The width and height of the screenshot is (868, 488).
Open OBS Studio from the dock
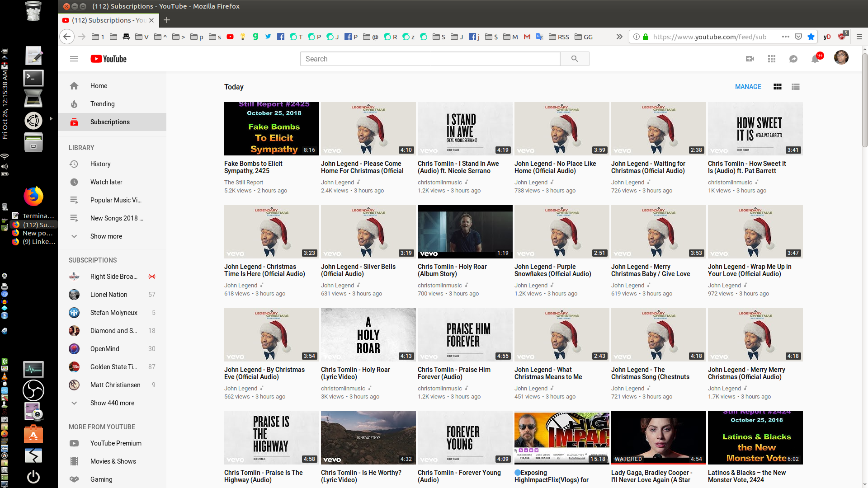[x=33, y=390]
